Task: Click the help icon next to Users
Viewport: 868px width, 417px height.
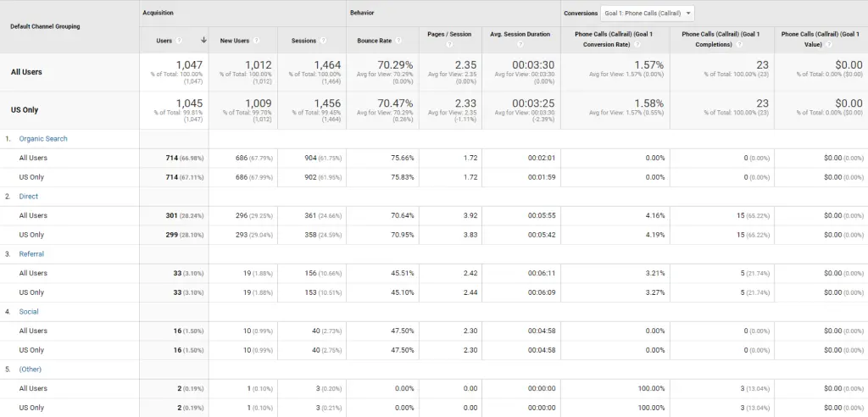Action: [x=179, y=41]
